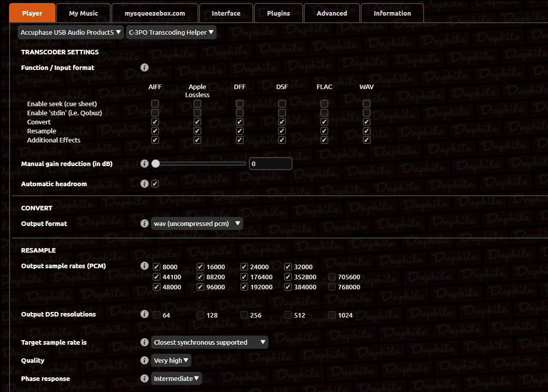Uncheck Automatic headroom checkbox
The image size is (548, 392).
pyautogui.click(x=155, y=184)
